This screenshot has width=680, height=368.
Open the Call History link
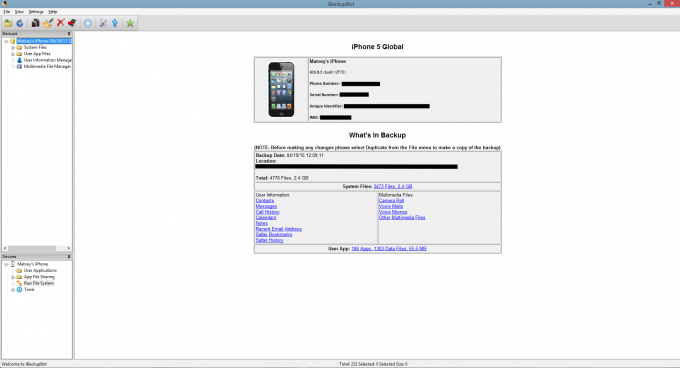(268, 212)
